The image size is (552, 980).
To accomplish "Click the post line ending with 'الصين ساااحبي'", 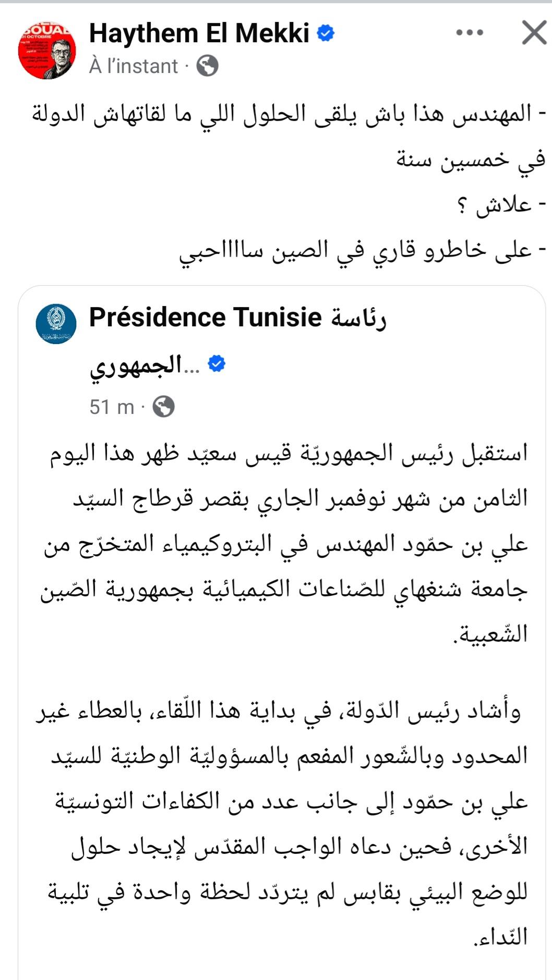I will 355,251.
